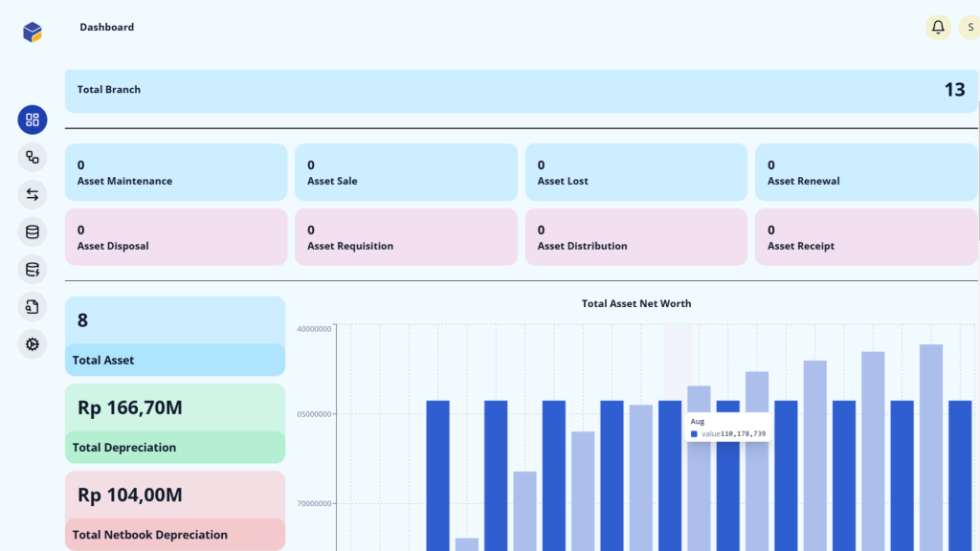Image resolution: width=980 pixels, height=551 pixels.
Task: Open the notifications bell
Action: 938,28
